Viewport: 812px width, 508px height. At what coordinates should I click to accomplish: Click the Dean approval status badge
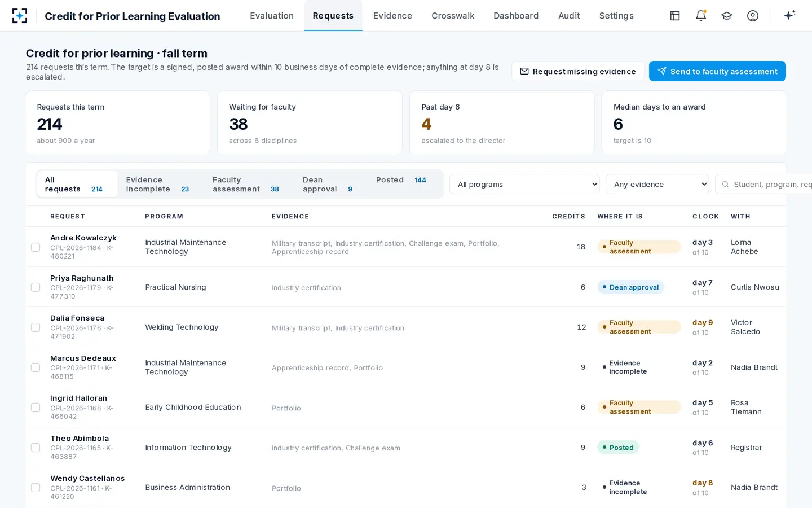pyautogui.click(x=630, y=287)
